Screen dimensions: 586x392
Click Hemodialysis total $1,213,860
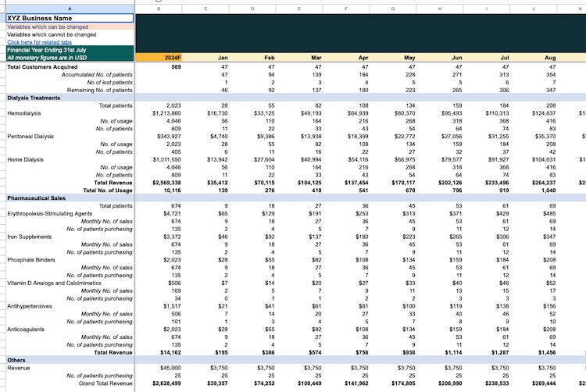click(166, 113)
